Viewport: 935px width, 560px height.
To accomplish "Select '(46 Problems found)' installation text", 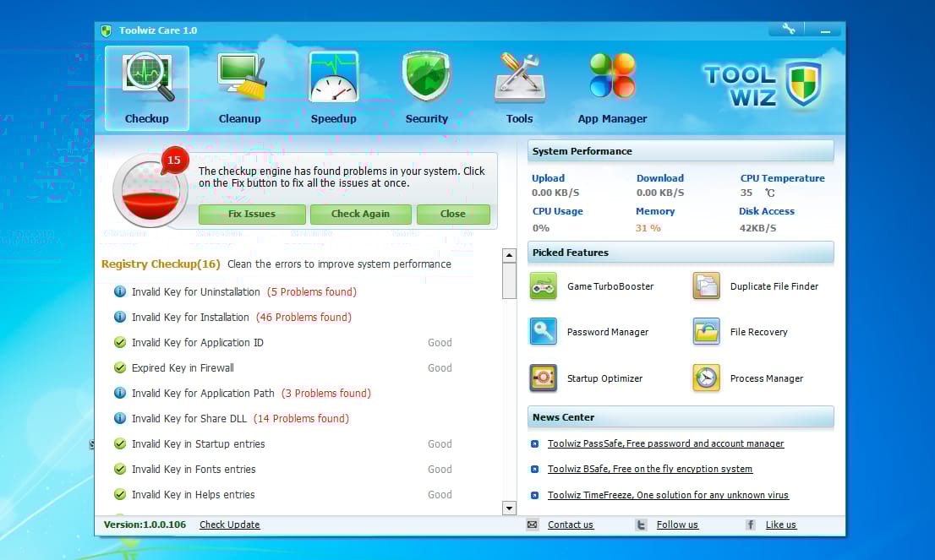I will point(304,317).
